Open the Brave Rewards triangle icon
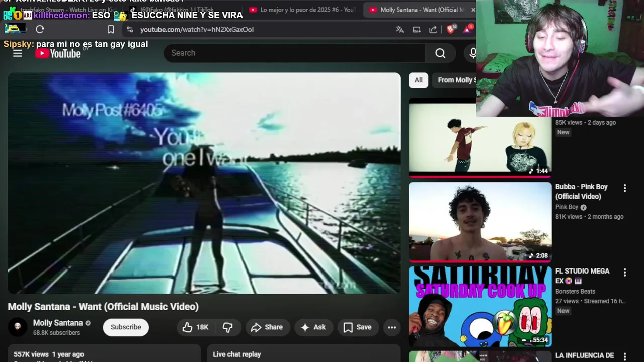 467,29
